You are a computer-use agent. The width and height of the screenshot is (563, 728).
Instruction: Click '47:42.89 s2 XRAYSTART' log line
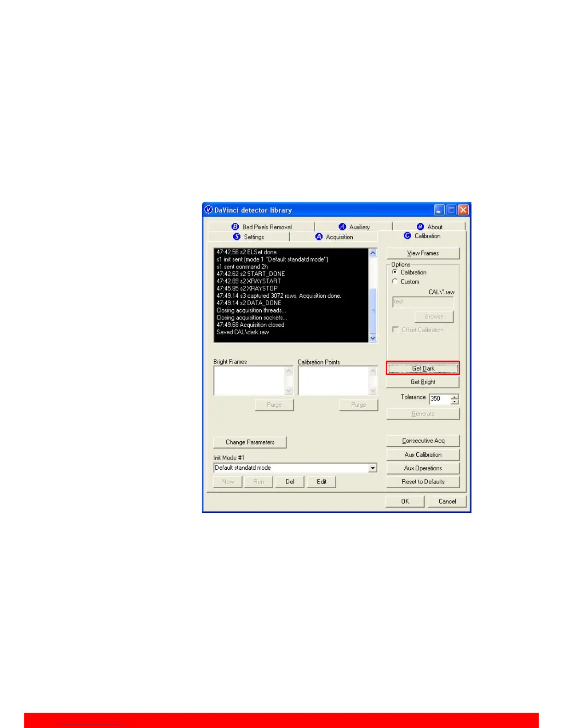[248, 281]
